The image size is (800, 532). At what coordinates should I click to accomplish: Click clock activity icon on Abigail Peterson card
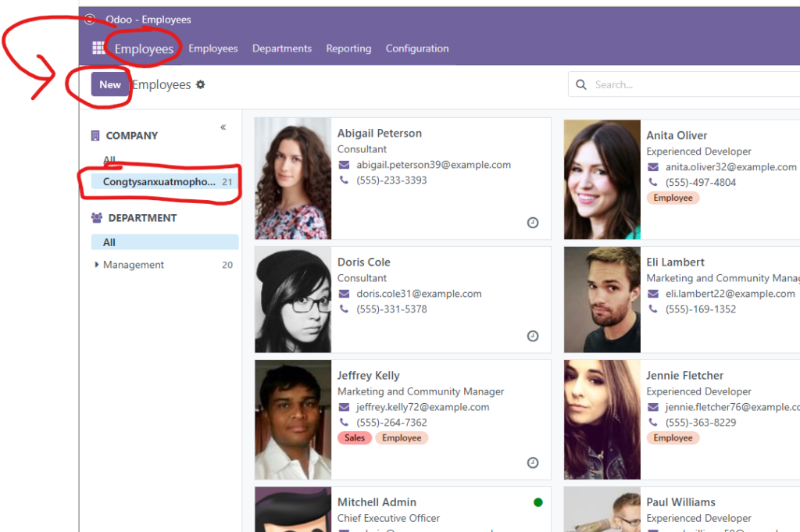tap(533, 223)
